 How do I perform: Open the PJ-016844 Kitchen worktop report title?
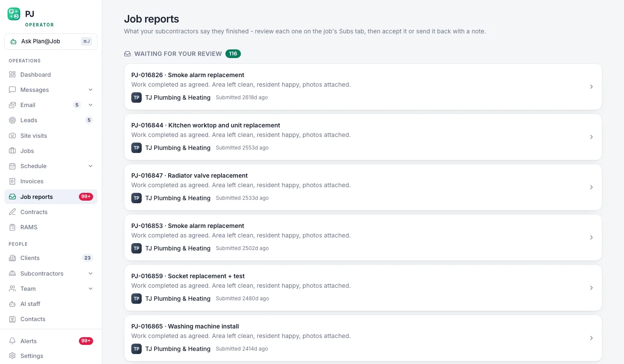tap(206, 125)
